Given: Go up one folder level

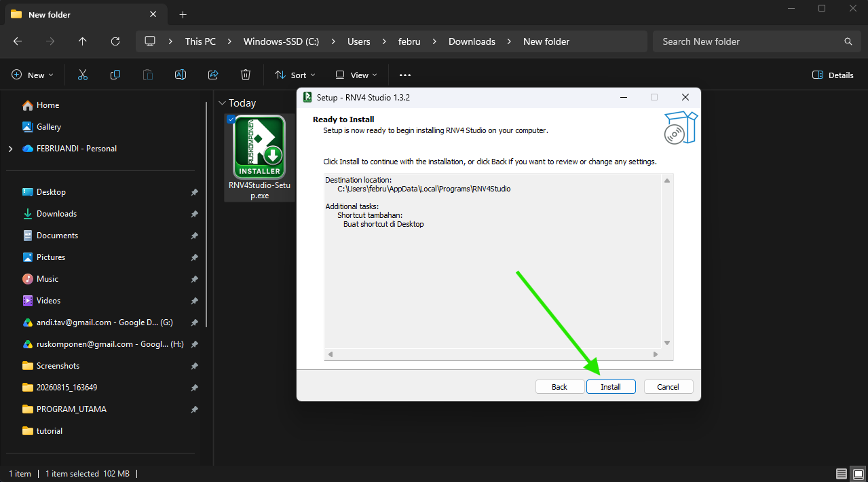Looking at the screenshot, I should click(x=83, y=41).
